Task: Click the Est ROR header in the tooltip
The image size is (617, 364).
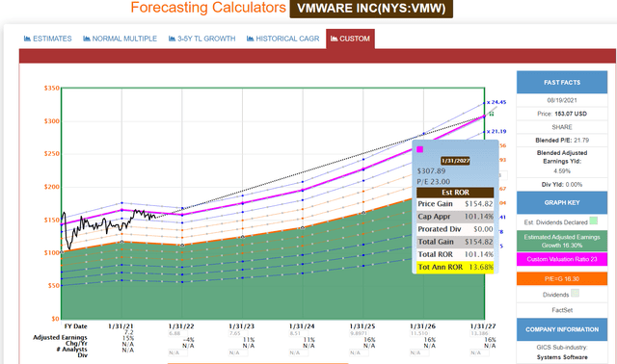Action: [455, 193]
